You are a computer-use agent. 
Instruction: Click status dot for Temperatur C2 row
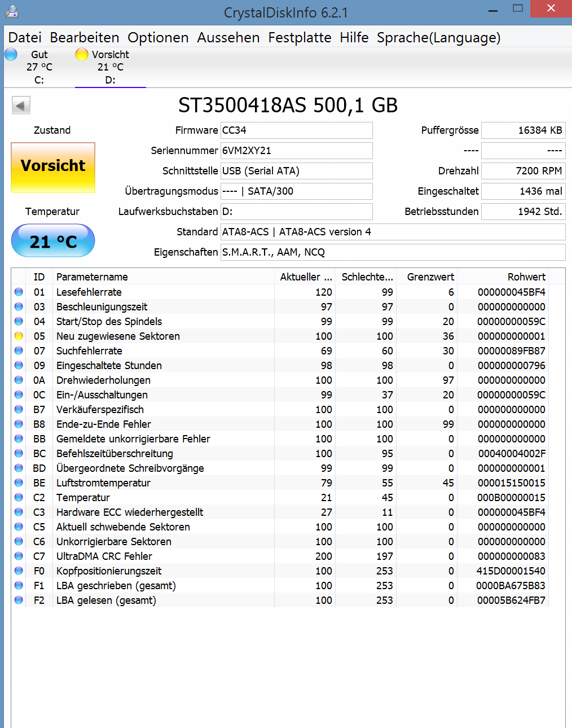tap(19, 497)
